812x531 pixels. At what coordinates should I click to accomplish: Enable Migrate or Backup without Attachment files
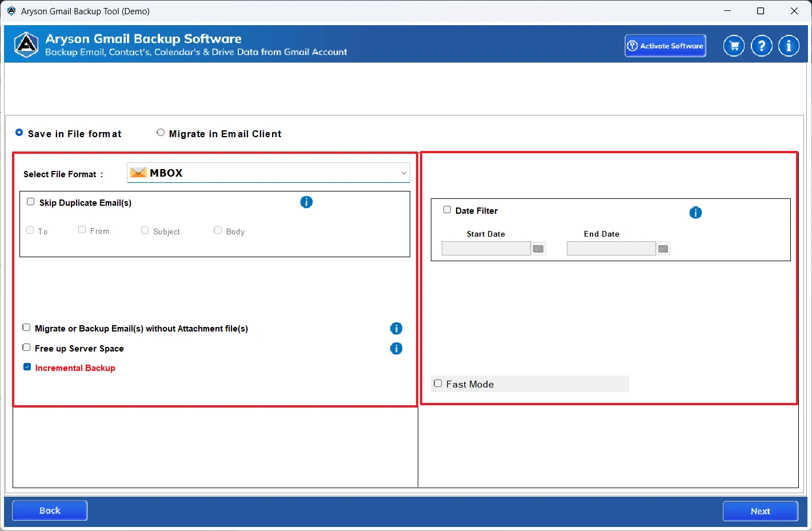click(x=26, y=328)
